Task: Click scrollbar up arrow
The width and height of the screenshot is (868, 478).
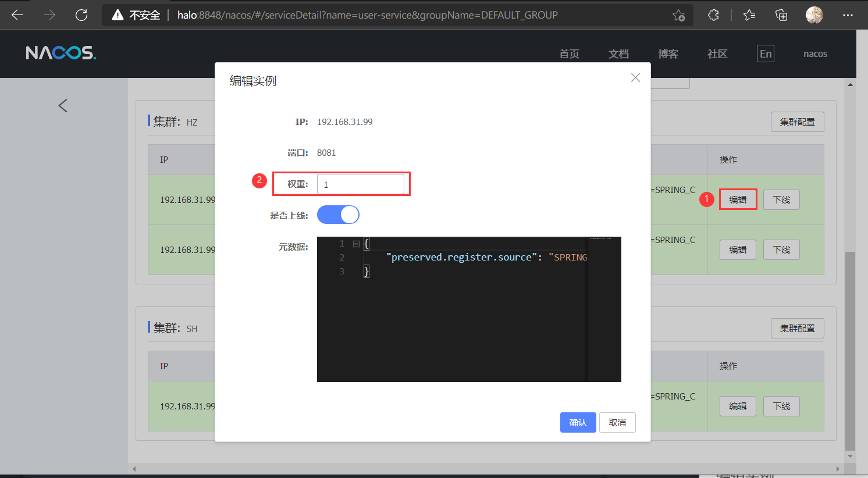Action: [x=850, y=85]
